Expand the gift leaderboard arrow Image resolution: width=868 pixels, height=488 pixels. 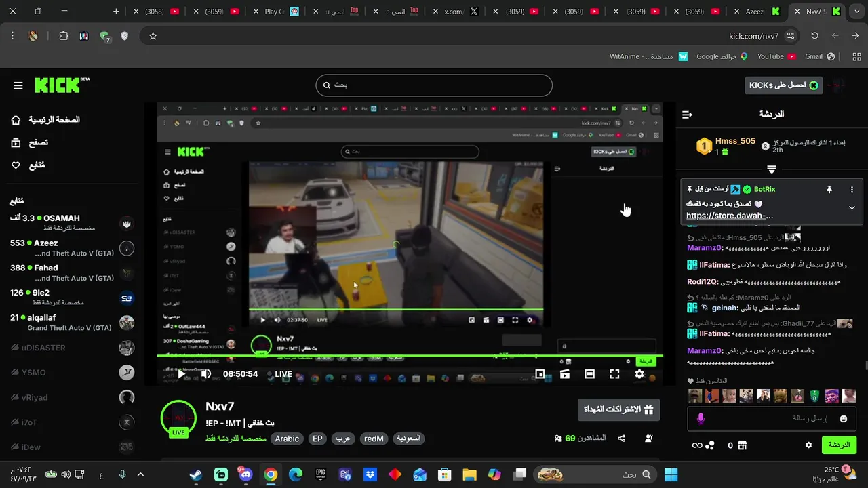(x=772, y=169)
